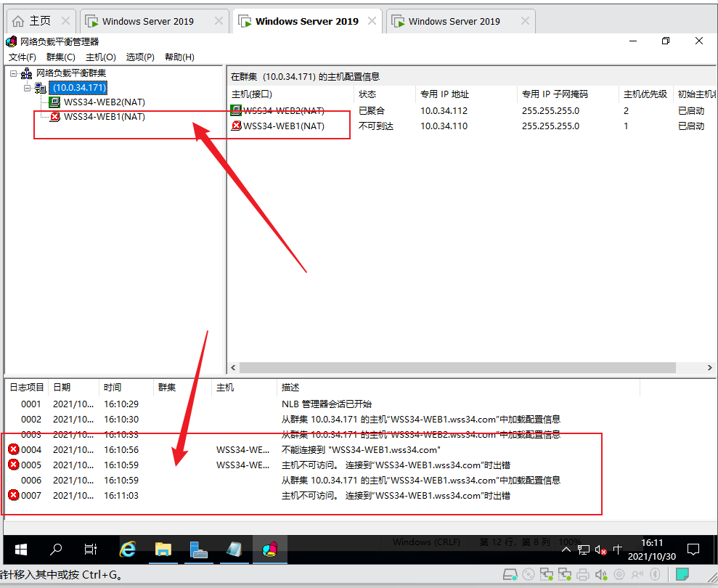Screen dimensions: 718x588
Task: Click the 10.0.34.110 IP cell
Action: click(x=444, y=126)
